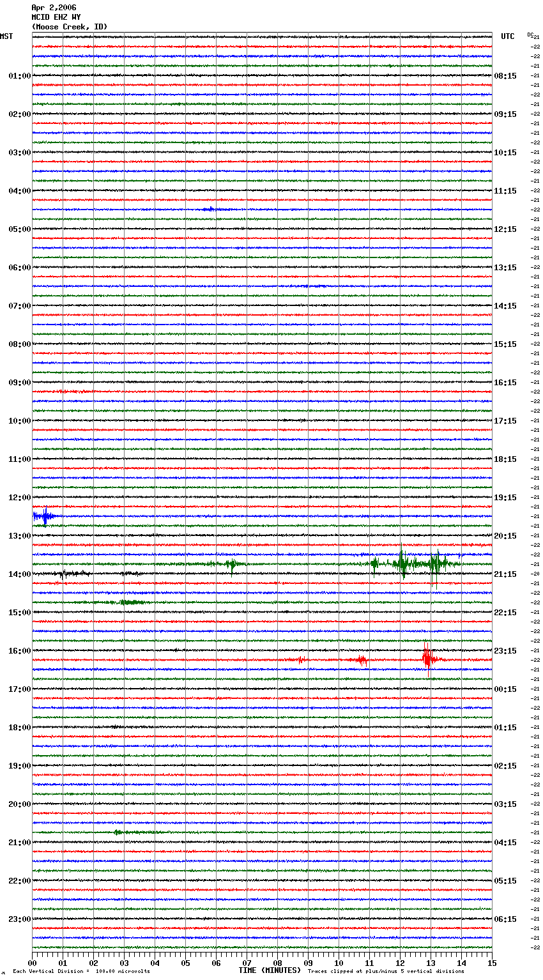The image size is (543, 980).
Task: Click the 17:15 UTC time label
Action: pyautogui.click(x=505, y=421)
